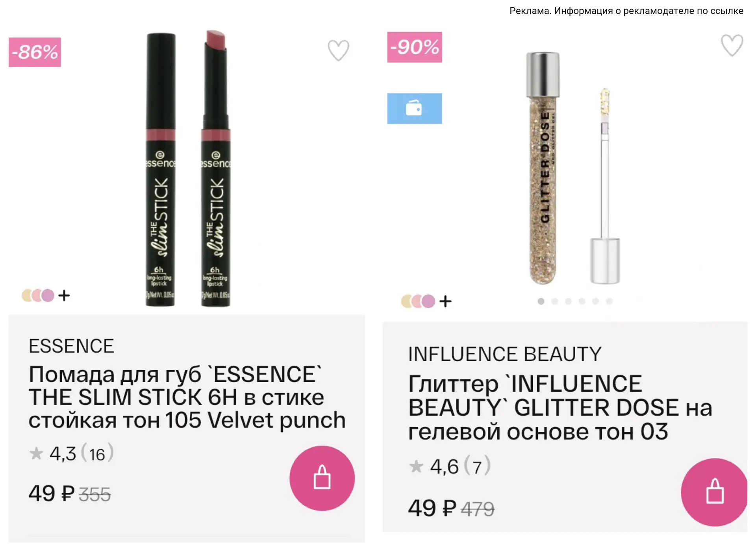Image resolution: width=756 pixels, height=544 pixels.
Task: Click the -86% discount badge
Action: tap(35, 52)
